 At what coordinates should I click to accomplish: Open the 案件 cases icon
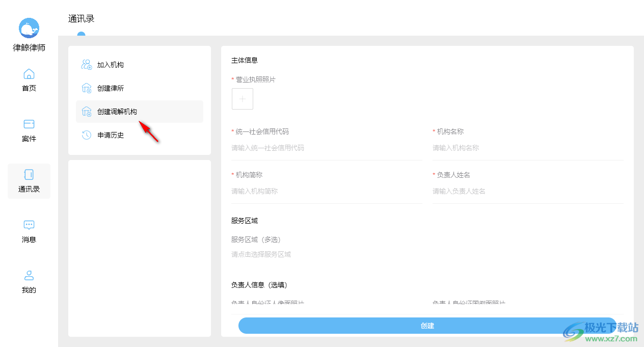pyautogui.click(x=29, y=124)
